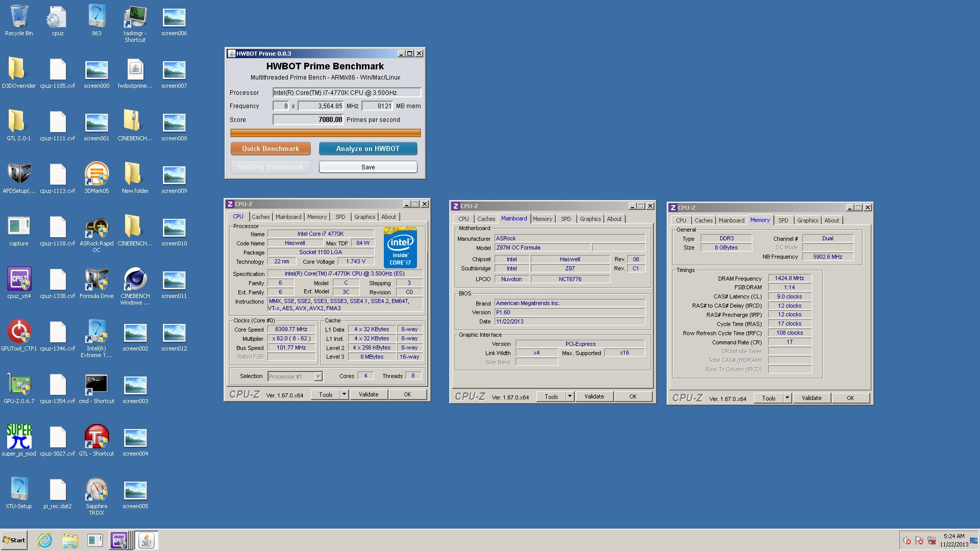980x551 pixels.
Task: Click Tools button in Memory CPU-Z window
Action: [x=769, y=398]
